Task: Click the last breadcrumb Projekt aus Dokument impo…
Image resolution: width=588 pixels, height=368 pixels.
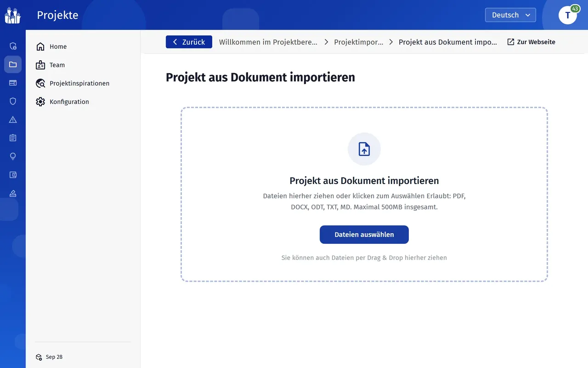Action: (x=448, y=42)
